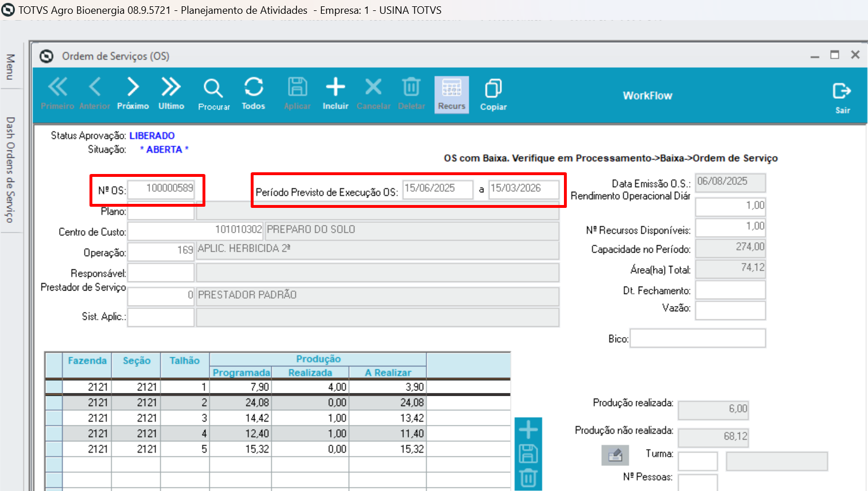The image size is (868, 491).
Task: Click the execution period start date field
Action: [438, 190]
